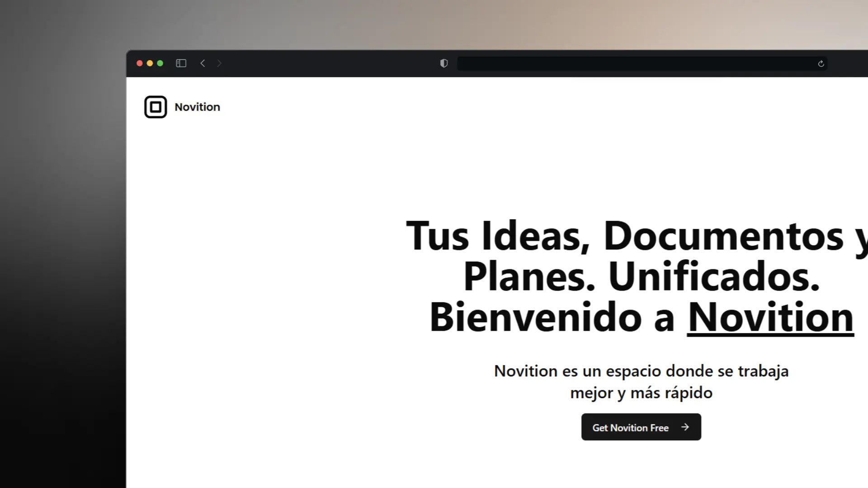This screenshot has width=868, height=488.
Task: Close the browser window with red button
Action: tap(140, 63)
